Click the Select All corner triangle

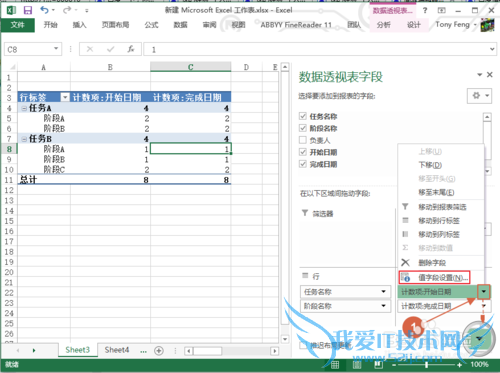(x=12, y=67)
